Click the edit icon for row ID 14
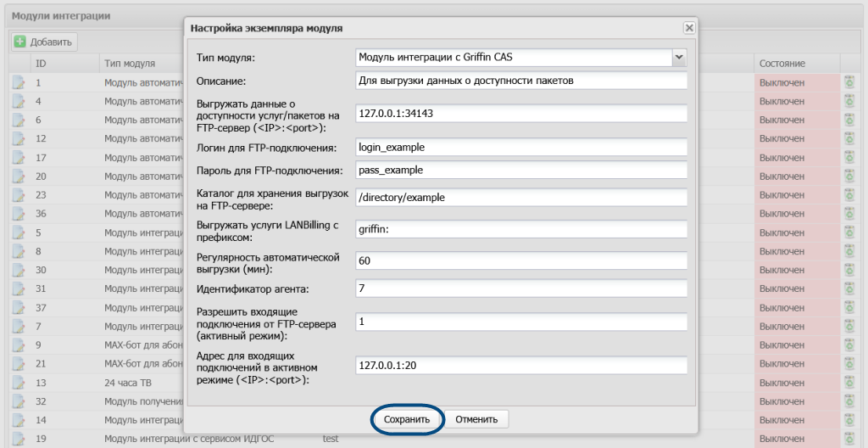868x448 pixels. [x=19, y=420]
